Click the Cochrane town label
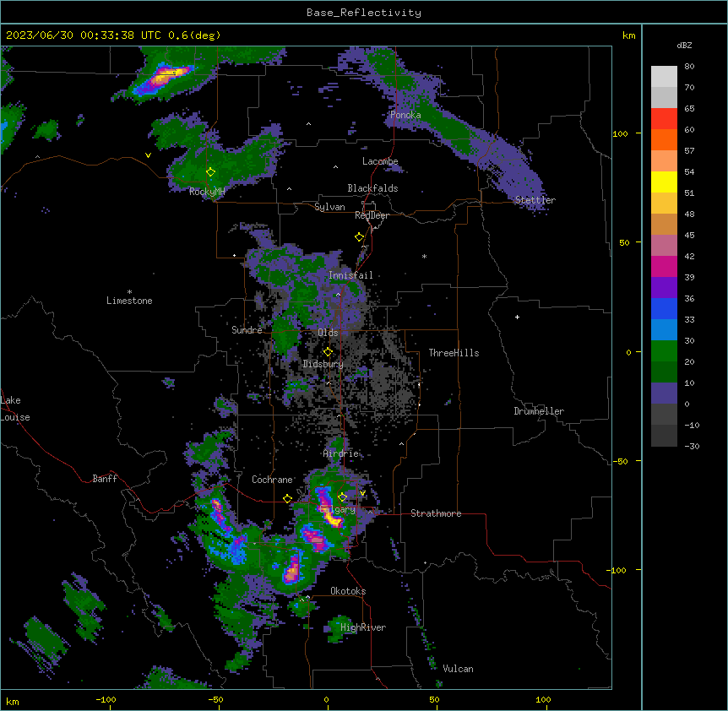 point(272,480)
